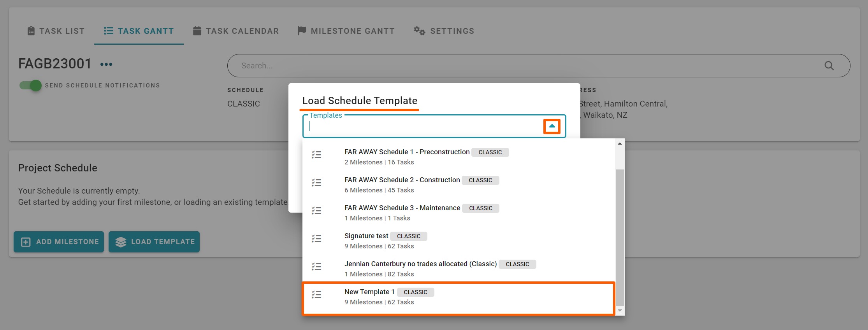Select FAR AWAY Schedule 1 - Preconstruction template
The height and width of the screenshot is (330, 868).
pyautogui.click(x=407, y=152)
